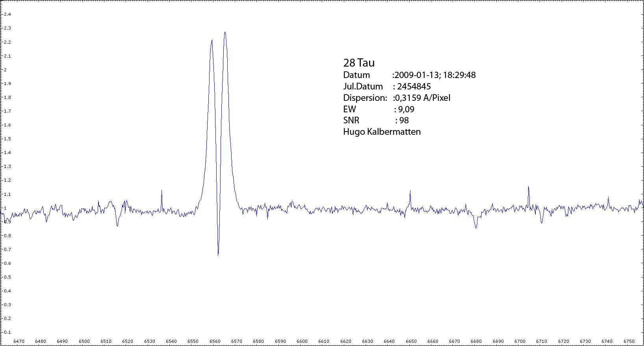Click the absorption dip near 6515
644x346 pixels.
pyautogui.click(x=117, y=225)
